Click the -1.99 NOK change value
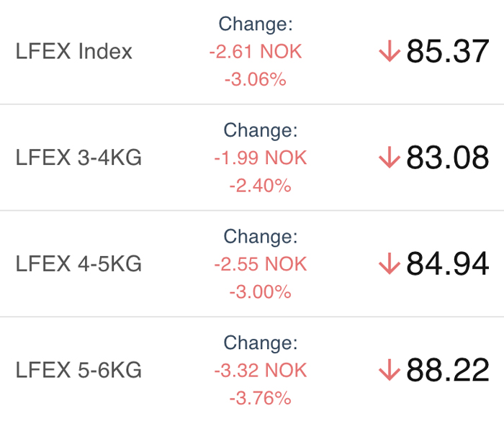 [261, 158]
